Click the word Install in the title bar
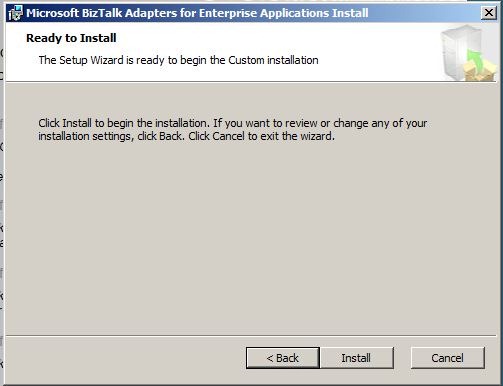This screenshot has height=386, width=503. click(350, 13)
